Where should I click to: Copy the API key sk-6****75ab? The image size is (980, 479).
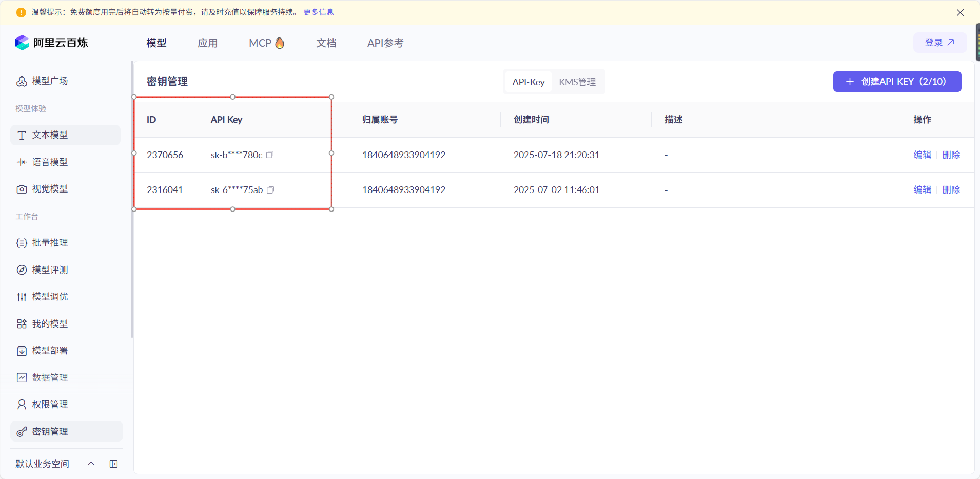(270, 190)
